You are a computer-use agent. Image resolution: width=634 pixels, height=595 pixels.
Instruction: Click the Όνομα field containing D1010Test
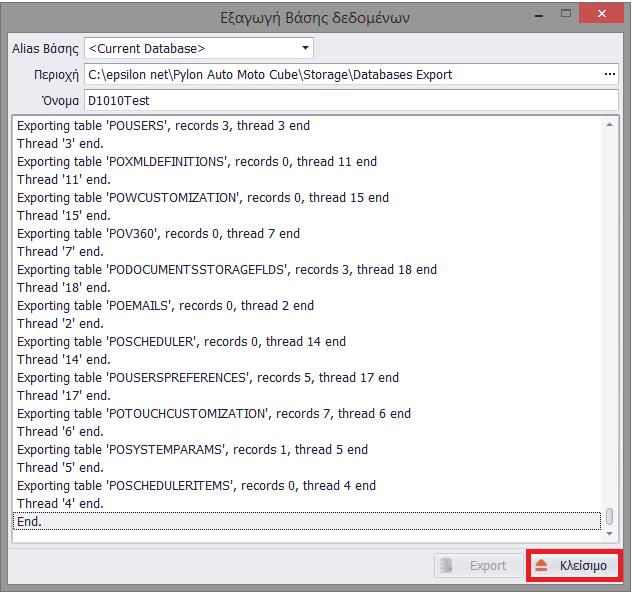pyautogui.click(x=351, y=100)
